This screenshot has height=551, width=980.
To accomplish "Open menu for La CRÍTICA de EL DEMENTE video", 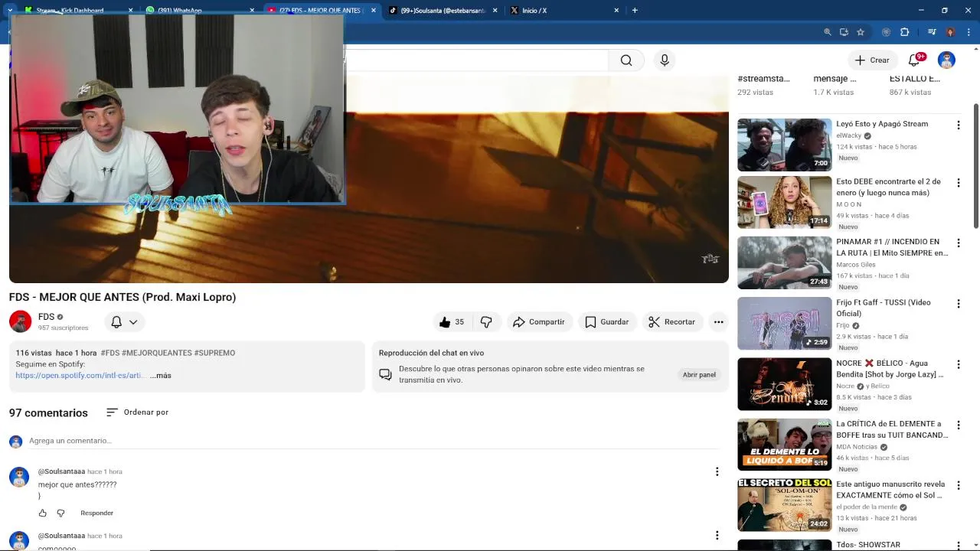I will [x=958, y=425].
